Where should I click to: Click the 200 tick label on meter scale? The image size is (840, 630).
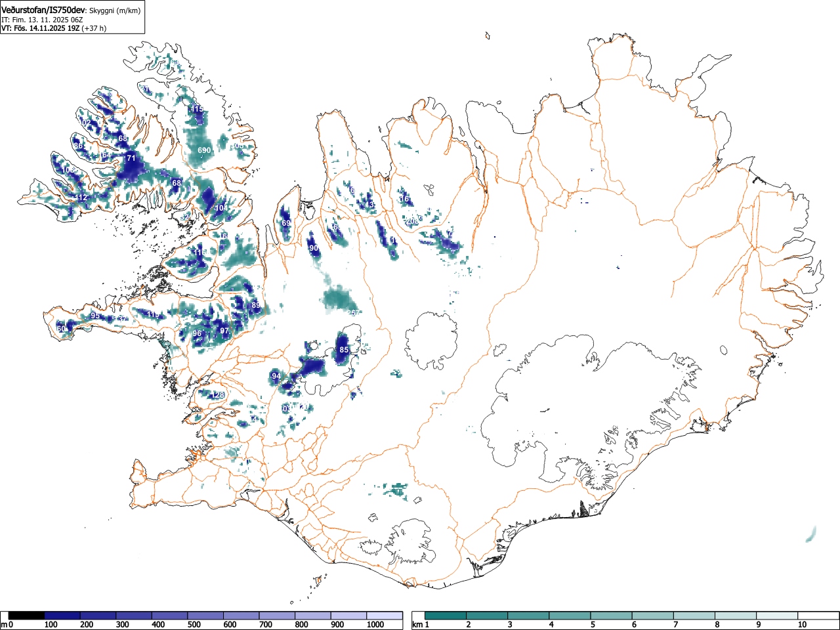[x=87, y=625]
